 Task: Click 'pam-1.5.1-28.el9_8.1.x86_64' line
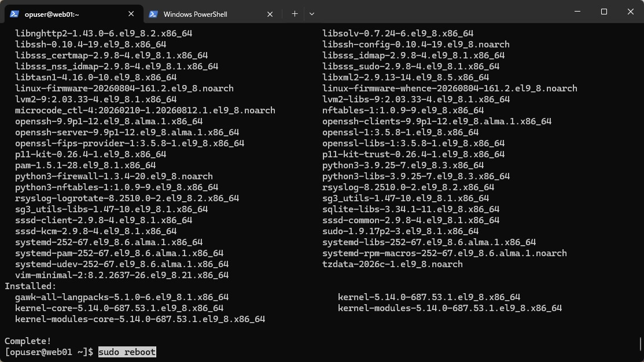pyautogui.click(x=86, y=165)
